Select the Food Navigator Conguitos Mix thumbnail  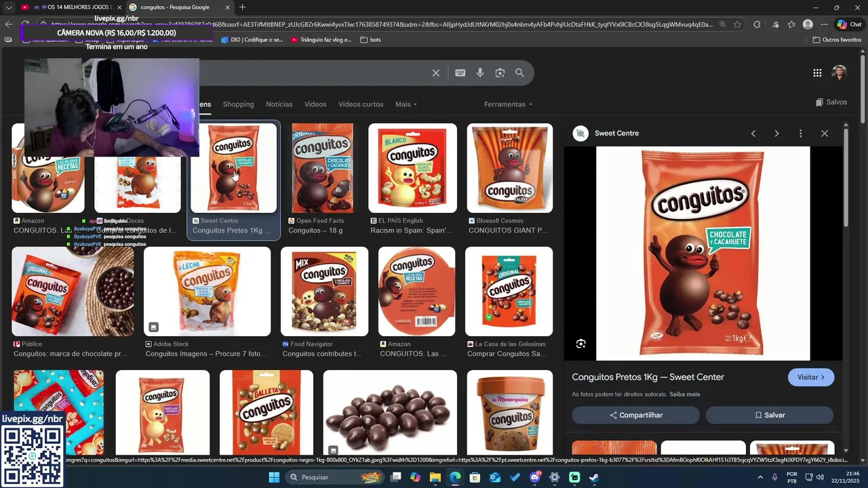click(324, 291)
